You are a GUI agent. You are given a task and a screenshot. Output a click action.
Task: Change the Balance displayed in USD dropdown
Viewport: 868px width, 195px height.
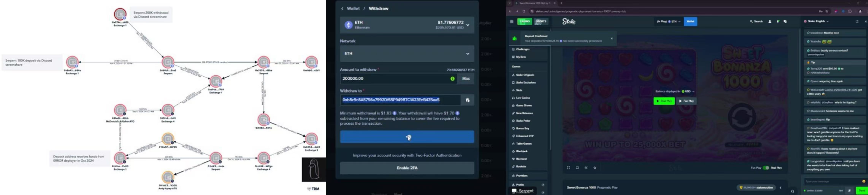(688, 91)
